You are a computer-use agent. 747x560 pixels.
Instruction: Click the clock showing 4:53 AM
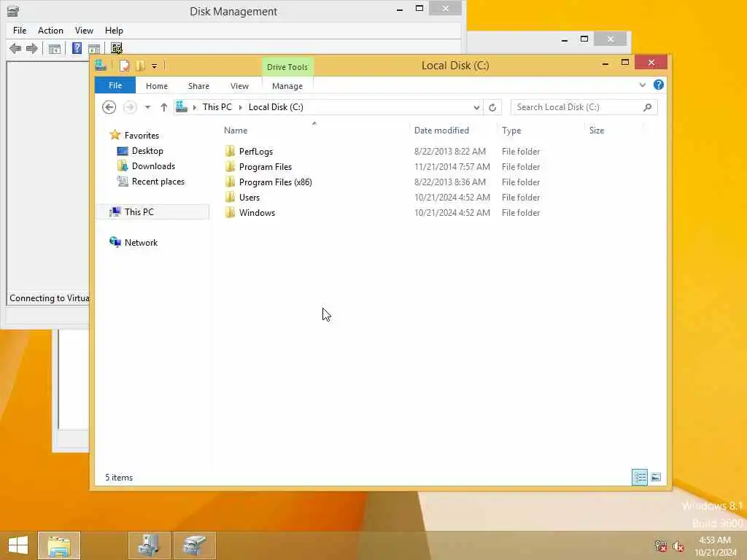click(x=715, y=540)
